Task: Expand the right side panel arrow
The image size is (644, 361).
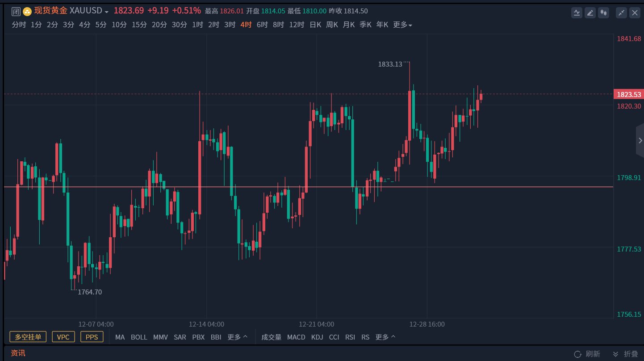Action: pyautogui.click(x=640, y=140)
